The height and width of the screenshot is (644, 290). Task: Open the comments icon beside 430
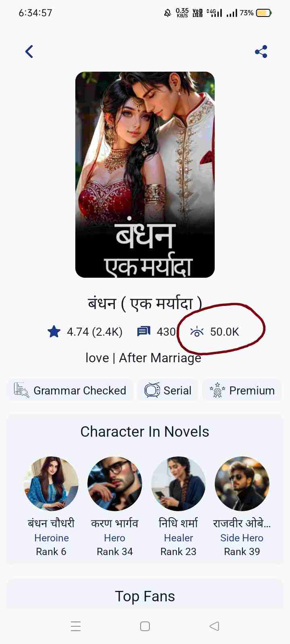point(144,332)
